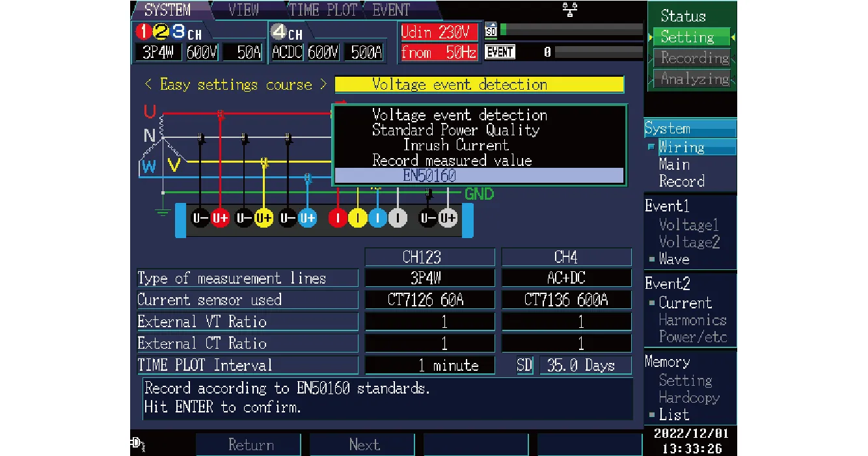Switch to the VIEW tab
This screenshot has height=456, width=868.
pos(244,10)
